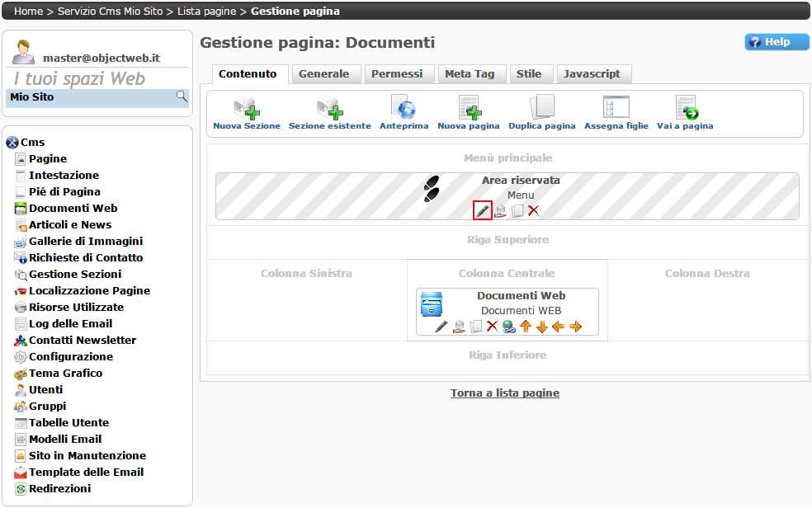Viewport: 812px width, 508px height.
Task: Open Gallerie di Immagini in the Cms sidebar
Action: pyautogui.click(x=85, y=241)
